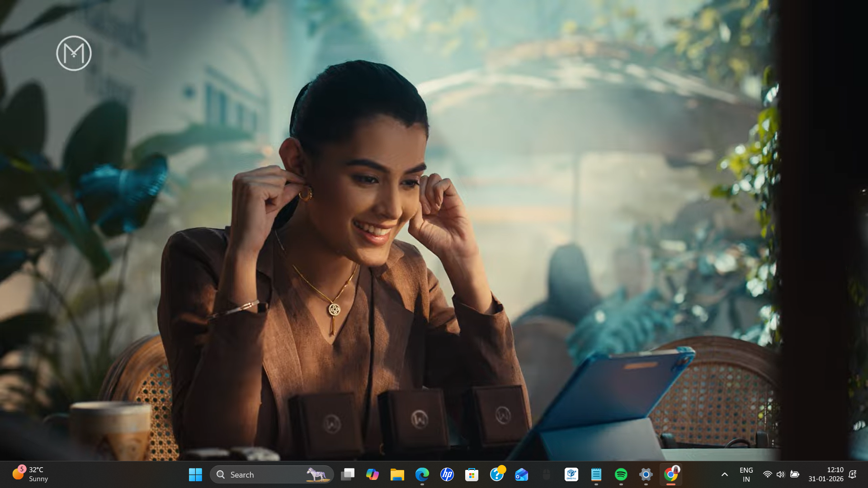This screenshot has height=488, width=868.
Task: Open volume speaker quick settings
Action: coord(781,474)
